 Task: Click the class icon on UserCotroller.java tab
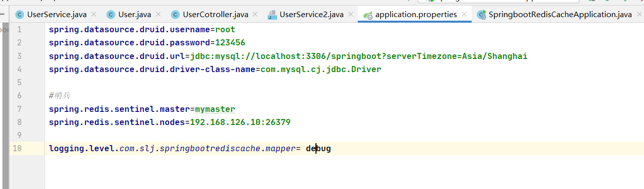pos(175,15)
